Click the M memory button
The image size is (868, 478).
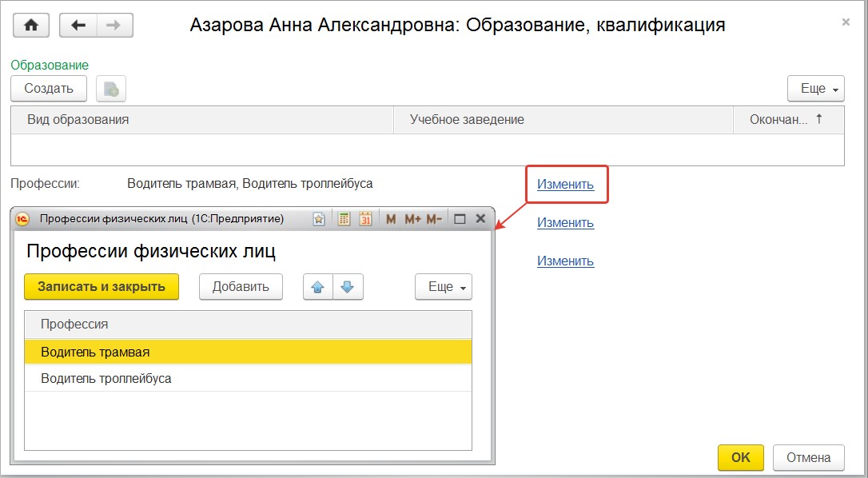pos(391,219)
